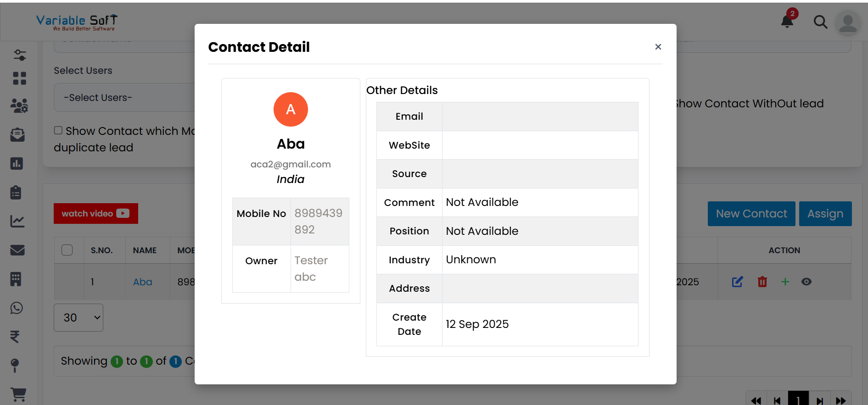868x405 pixels.
Task: Open the user profile avatar
Action: 848,22
